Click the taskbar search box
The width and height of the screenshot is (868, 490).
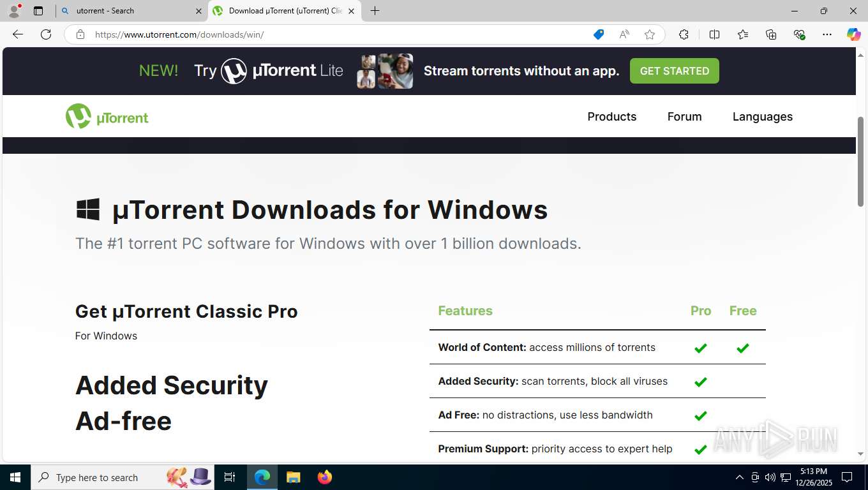[x=122, y=477]
